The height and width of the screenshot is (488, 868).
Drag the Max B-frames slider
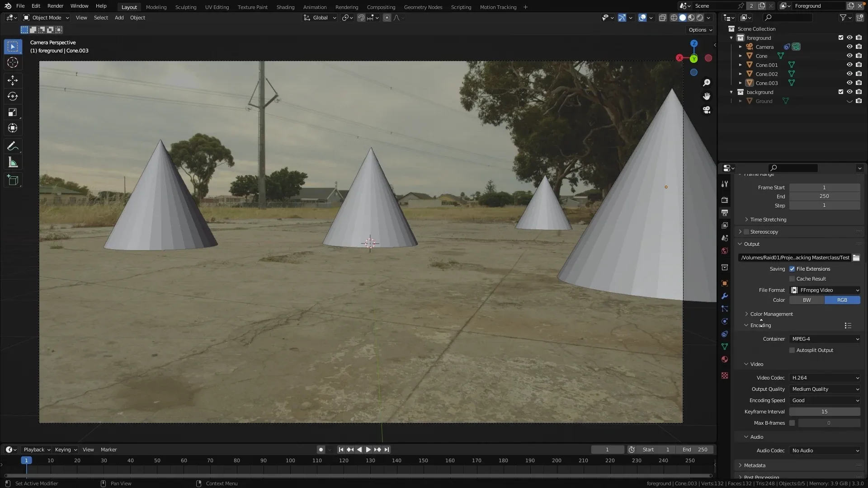tap(829, 423)
